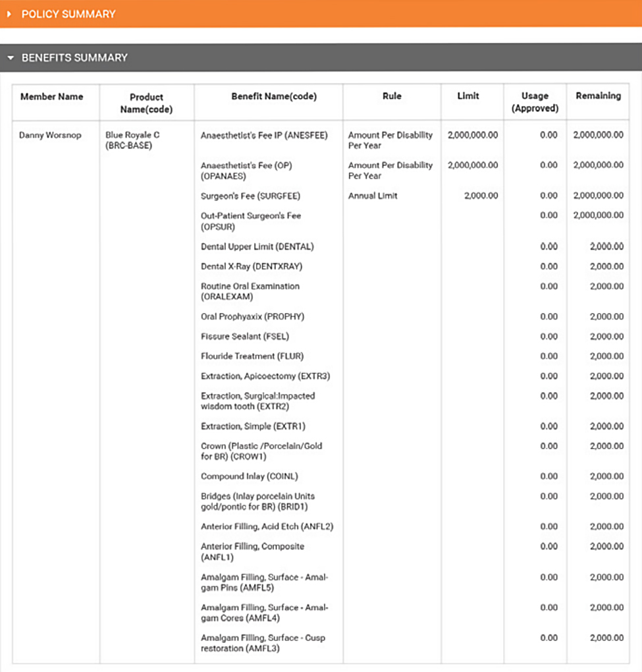Click the Fissure Sealant (FSEL) benefit
This screenshot has height=672, width=642.
tap(245, 337)
